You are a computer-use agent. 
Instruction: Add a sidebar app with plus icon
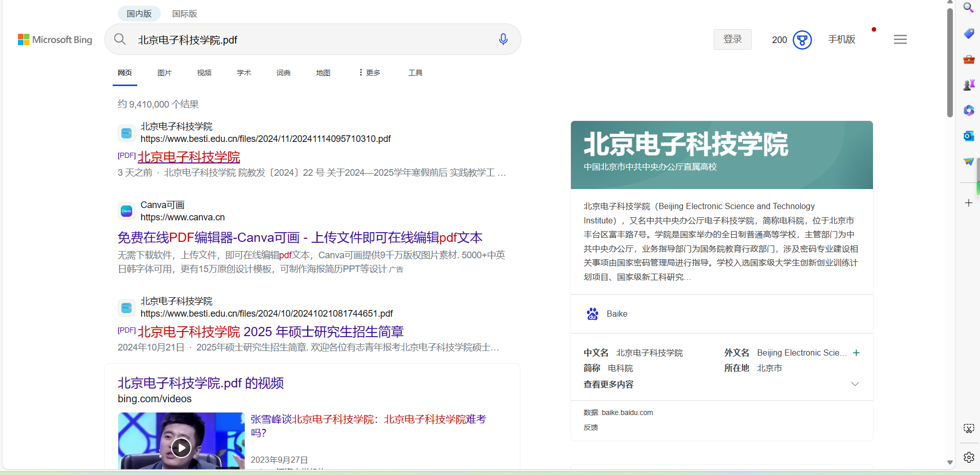tap(968, 203)
